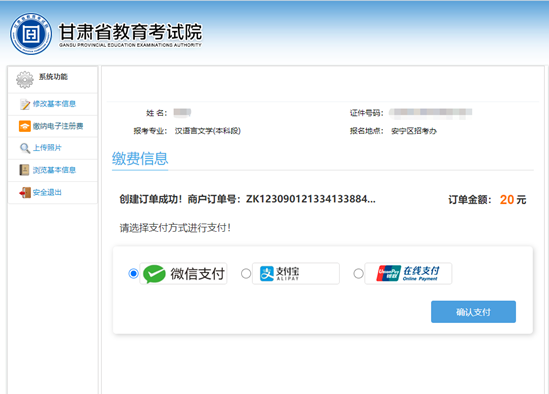Select the 微信支付 radio button

coord(133,273)
